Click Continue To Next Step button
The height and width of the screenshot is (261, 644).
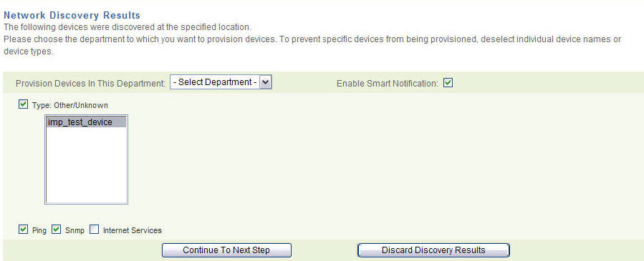pos(226,250)
